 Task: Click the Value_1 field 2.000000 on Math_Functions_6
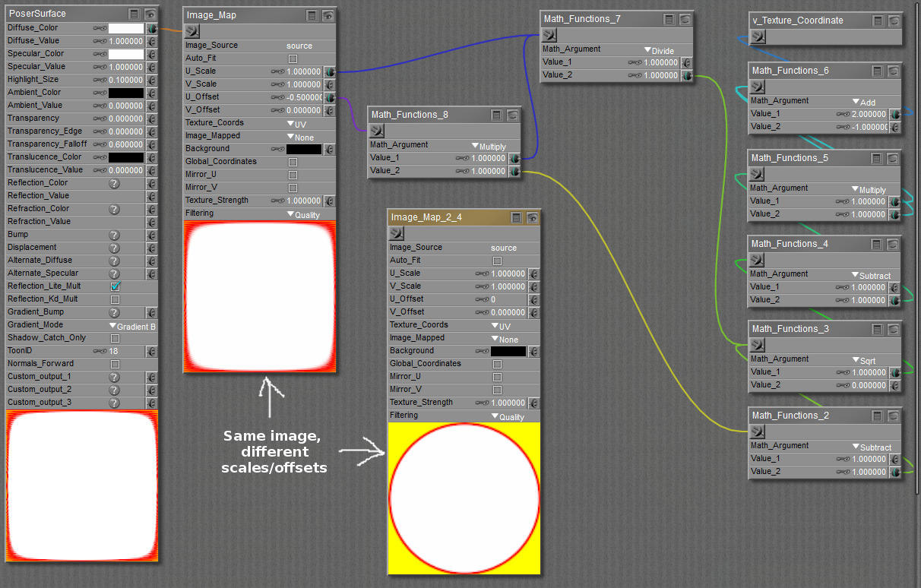[x=869, y=114]
